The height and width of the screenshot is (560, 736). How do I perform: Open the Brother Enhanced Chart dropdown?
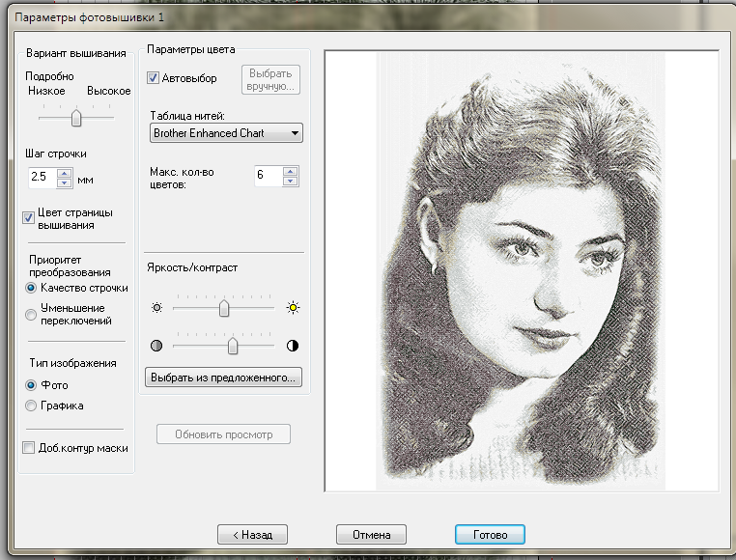227,133
